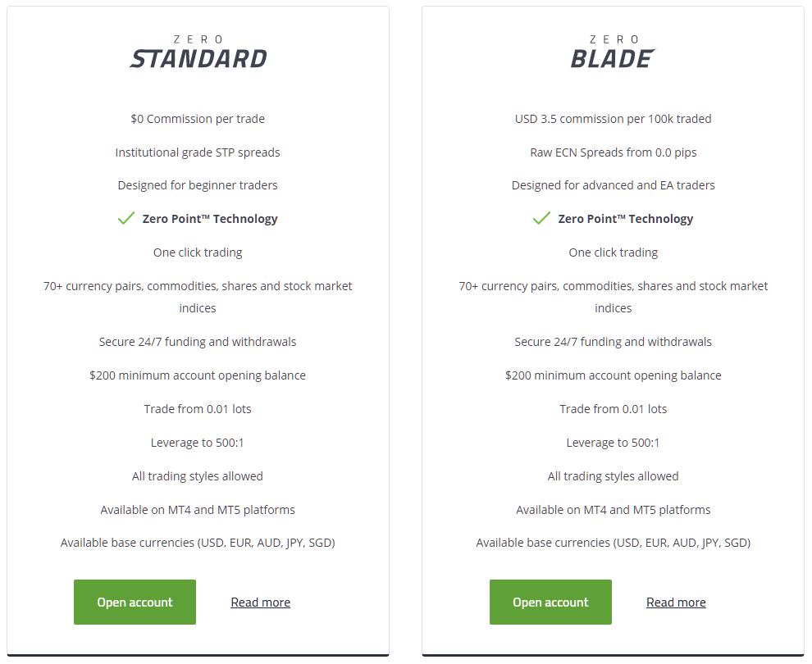Select Zero Point Technology text in Blade card

coord(626,219)
